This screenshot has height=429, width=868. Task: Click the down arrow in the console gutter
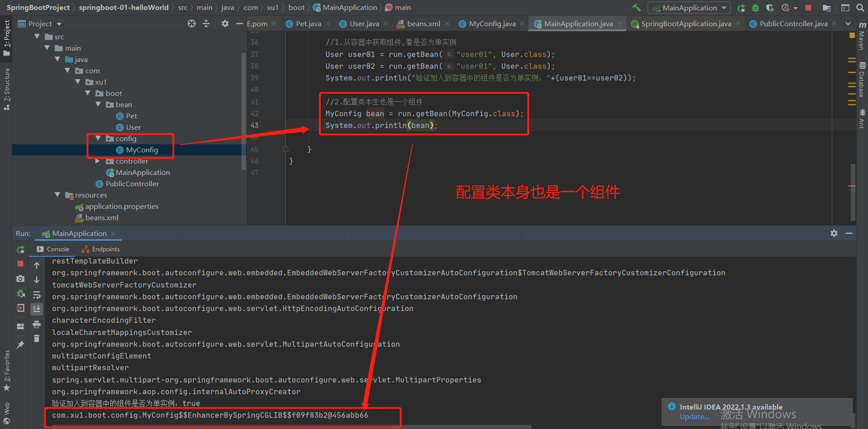pos(37,280)
